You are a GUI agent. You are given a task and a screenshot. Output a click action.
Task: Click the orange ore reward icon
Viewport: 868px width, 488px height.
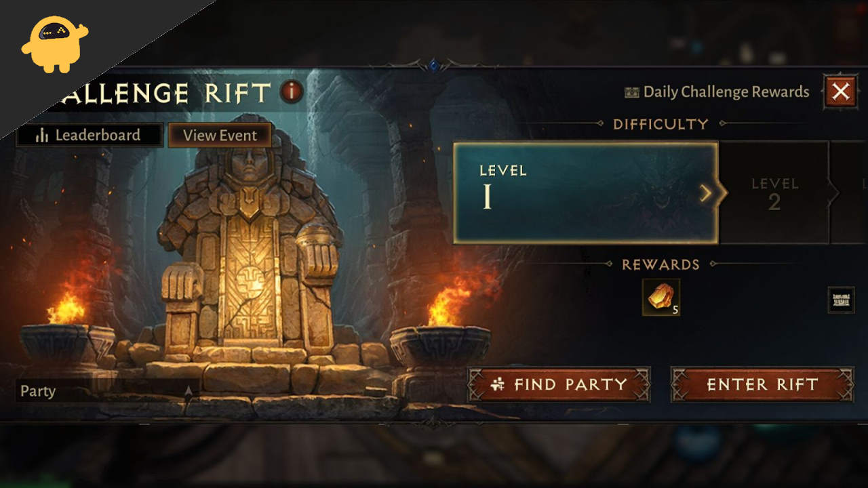[660, 298]
